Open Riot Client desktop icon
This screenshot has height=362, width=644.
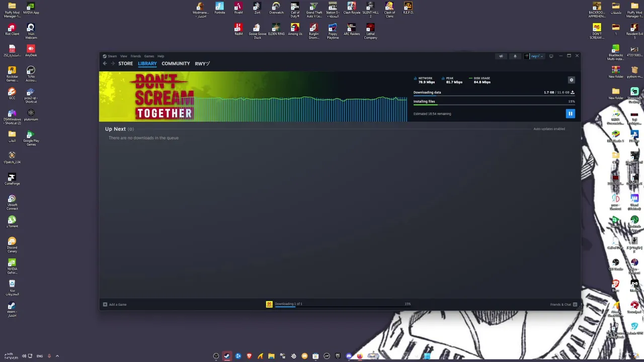(12, 30)
